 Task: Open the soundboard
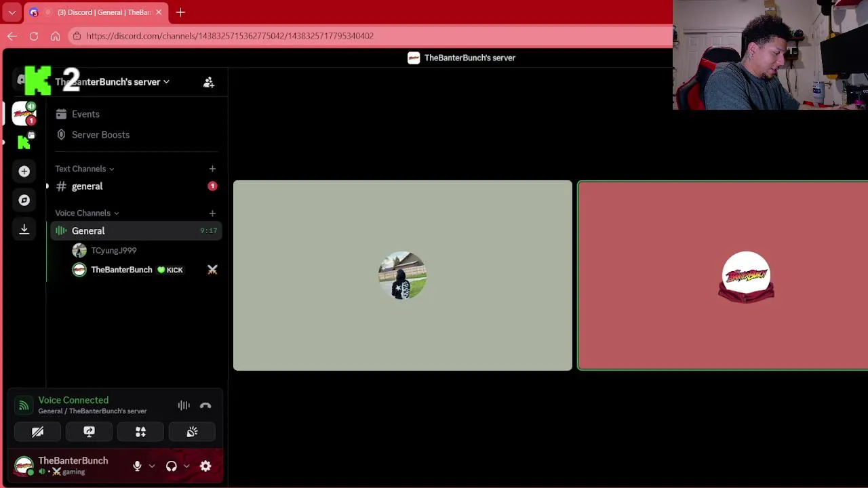tap(192, 432)
